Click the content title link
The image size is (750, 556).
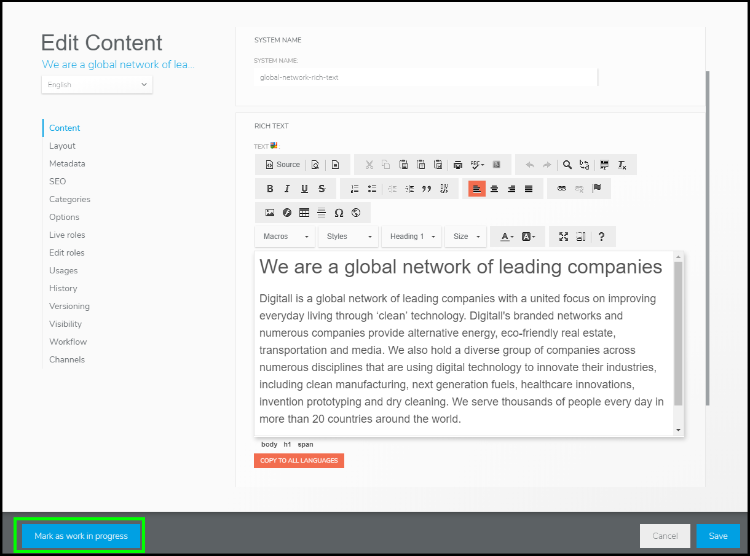(118, 65)
